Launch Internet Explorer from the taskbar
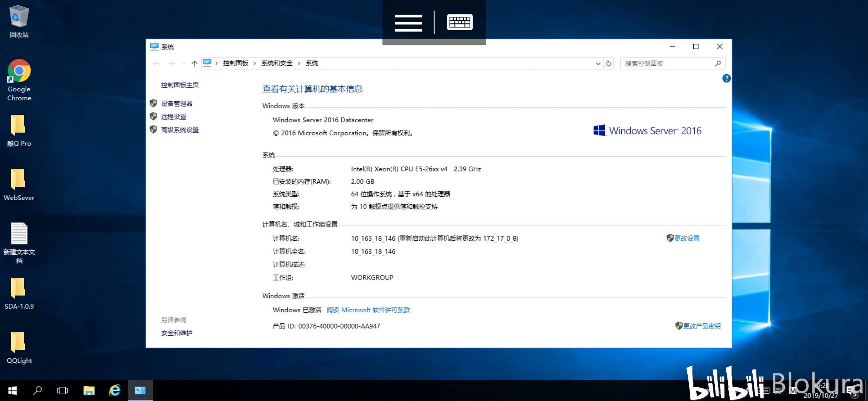Image resolution: width=868 pixels, height=401 pixels. coord(115,390)
